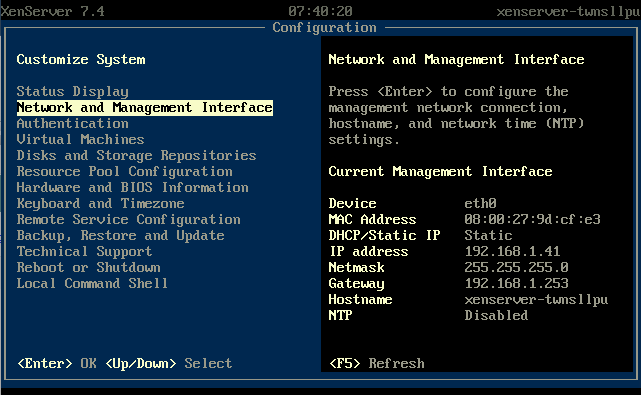Select Hardware and BIOS Information
The image size is (641, 395).
132,187
